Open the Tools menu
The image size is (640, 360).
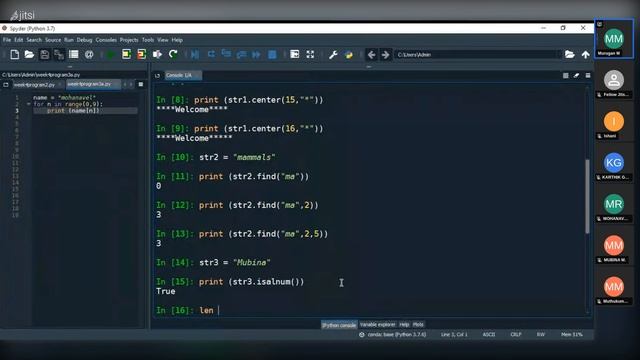point(148,40)
